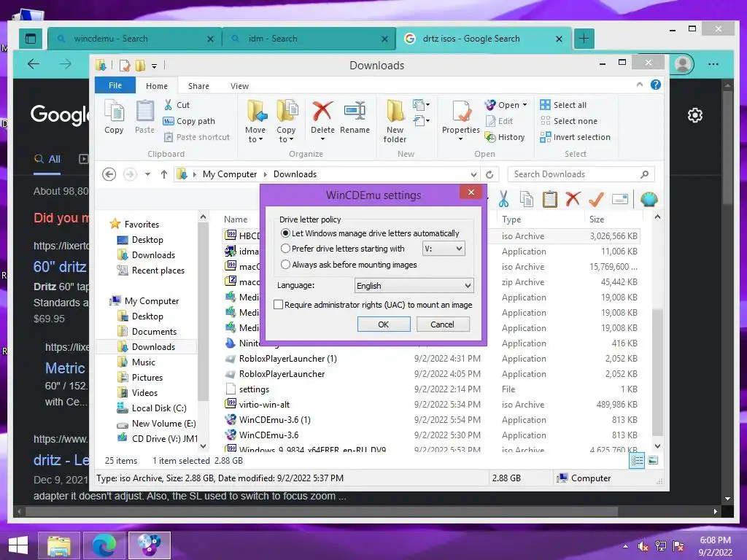Select Let Windows manage drive letters automatically
This screenshot has width=747, height=560.
370,233
